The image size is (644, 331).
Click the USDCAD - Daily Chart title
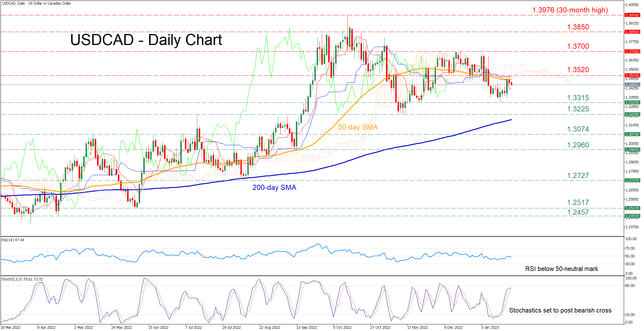coord(146,40)
